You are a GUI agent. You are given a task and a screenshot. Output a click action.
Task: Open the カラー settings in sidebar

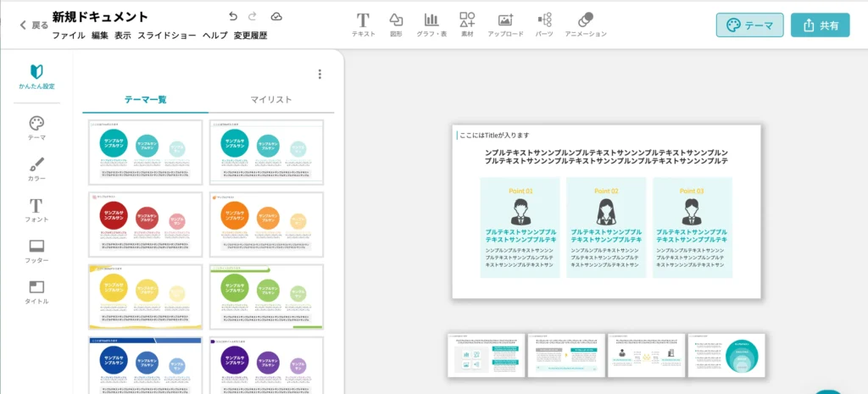coord(36,169)
